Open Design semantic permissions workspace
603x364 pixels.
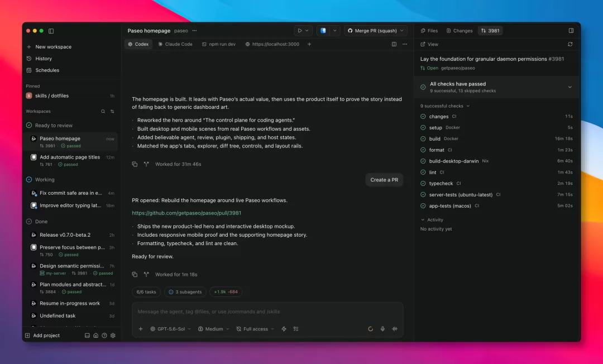(71, 269)
